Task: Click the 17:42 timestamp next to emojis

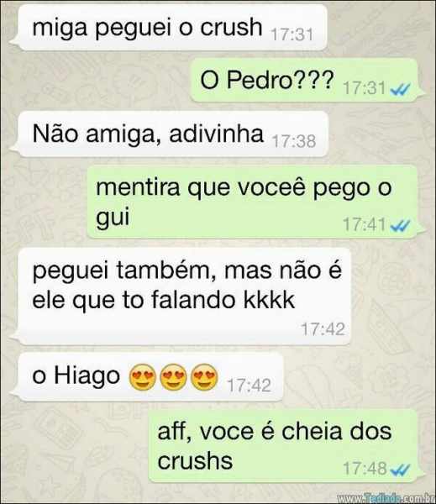Action: (249, 386)
